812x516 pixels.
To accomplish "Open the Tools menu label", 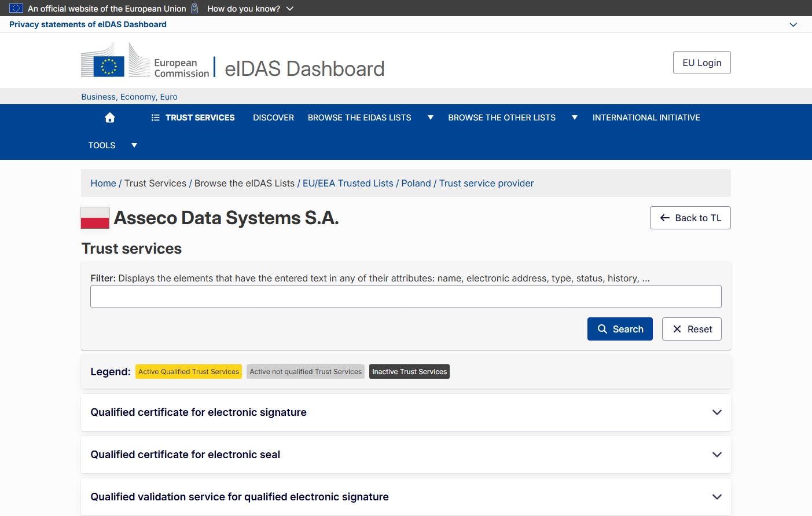I will pyautogui.click(x=102, y=145).
